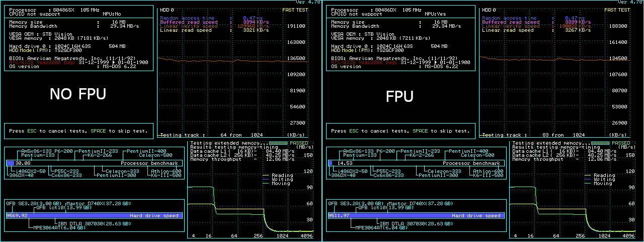This screenshot has width=644, height=242.
Task: Click the Am5x86-133 P6-200 marker on the SX screen
Action: [x=47, y=151]
